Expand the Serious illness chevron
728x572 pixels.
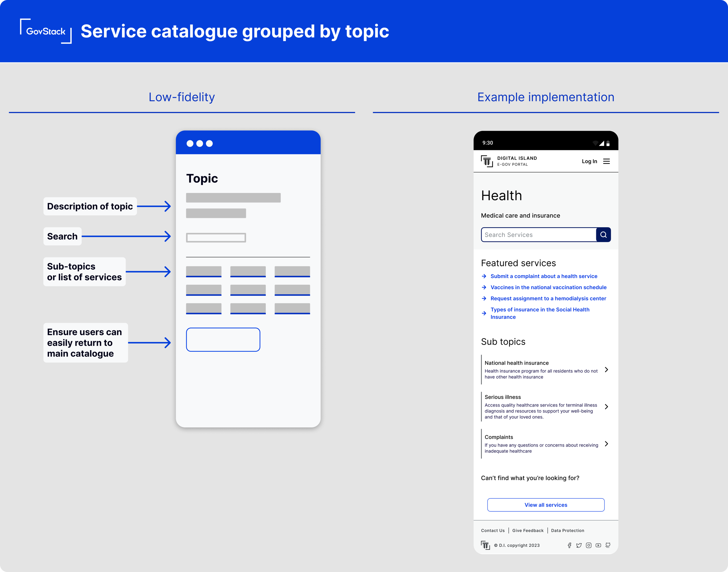(x=606, y=407)
